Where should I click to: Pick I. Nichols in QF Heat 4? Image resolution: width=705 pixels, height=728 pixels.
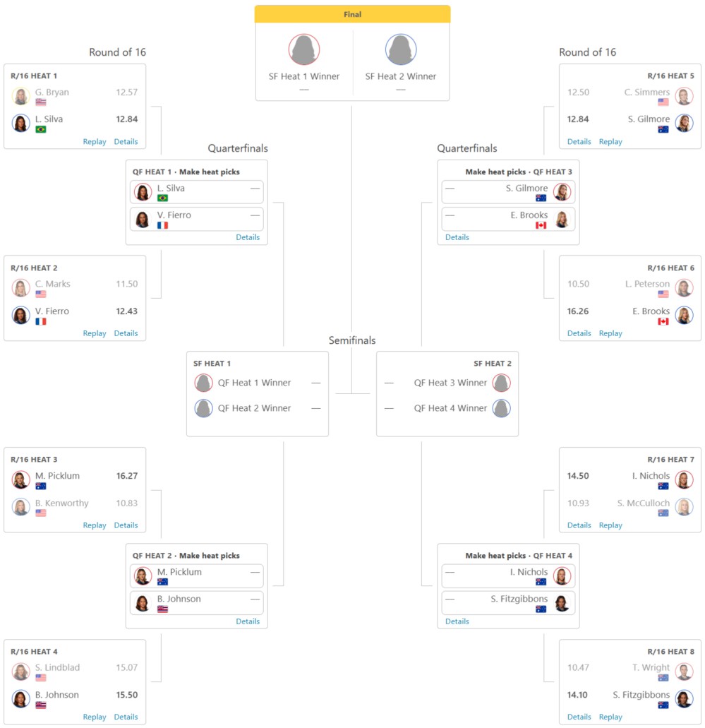tap(508, 575)
